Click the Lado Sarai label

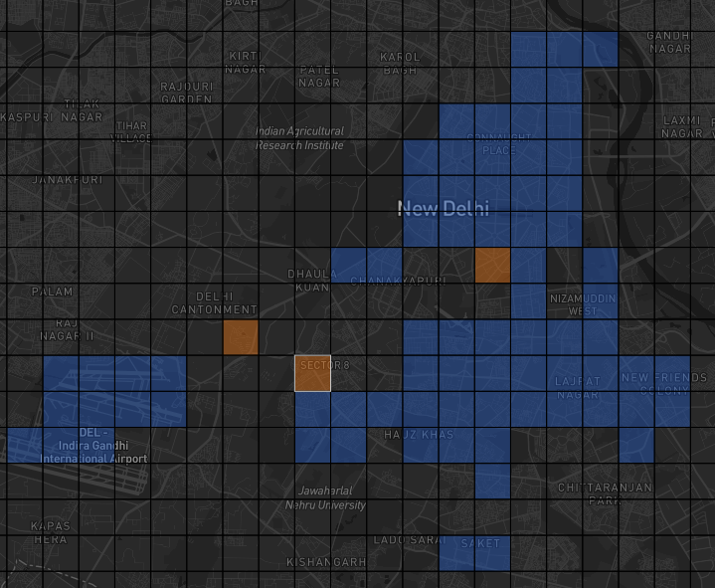pos(409,540)
